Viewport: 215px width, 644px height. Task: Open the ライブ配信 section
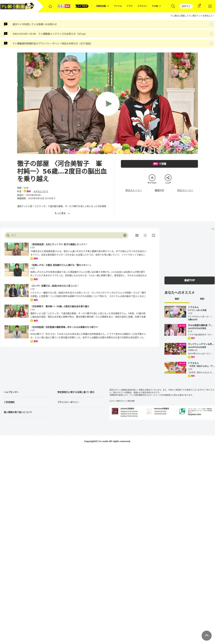82,6
